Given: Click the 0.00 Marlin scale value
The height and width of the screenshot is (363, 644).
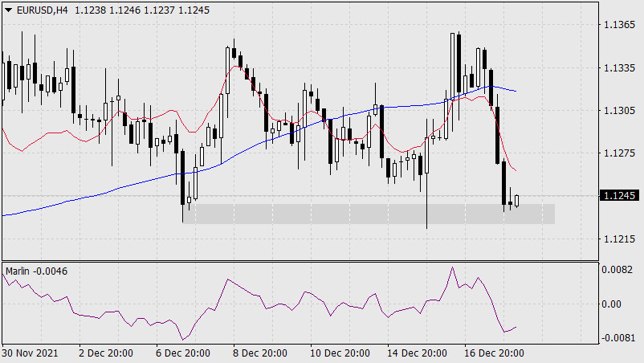Looking at the screenshot, I should (611, 304).
